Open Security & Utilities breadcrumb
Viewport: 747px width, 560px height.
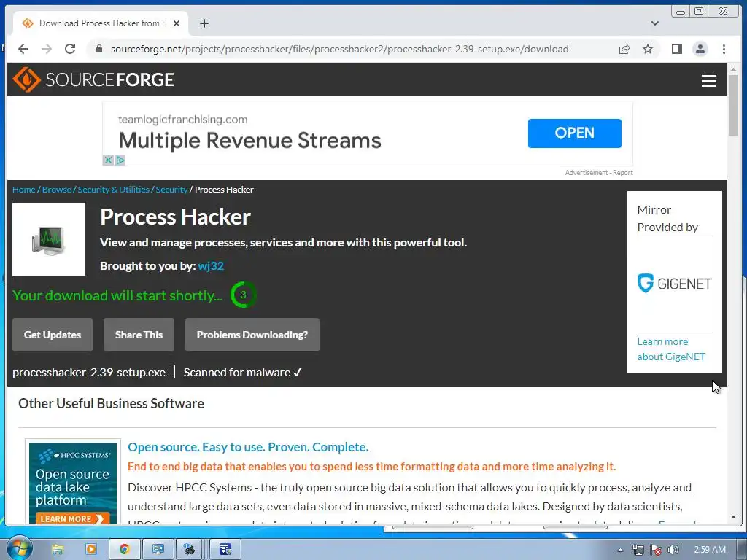pyautogui.click(x=113, y=190)
